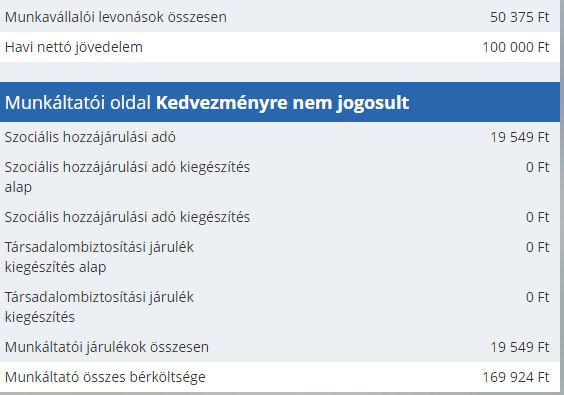Click the Munkáltatói oldal header bar
This screenshot has width=564, height=395.
(280, 102)
